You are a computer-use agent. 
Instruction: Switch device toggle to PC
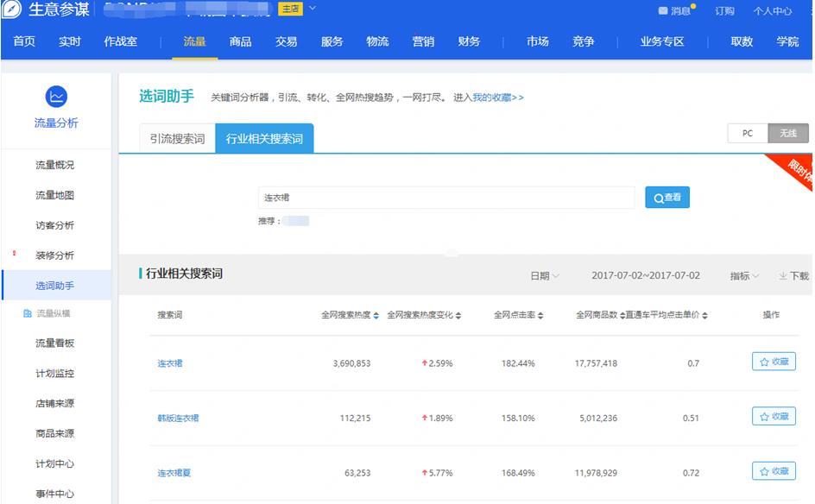point(748,134)
